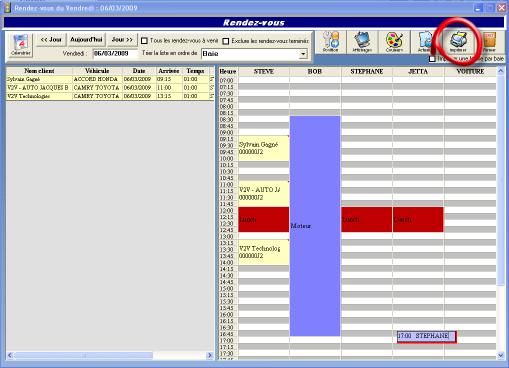Click the Positions wrench toolbar icon
509x368 pixels.
pyautogui.click(x=330, y=42)
